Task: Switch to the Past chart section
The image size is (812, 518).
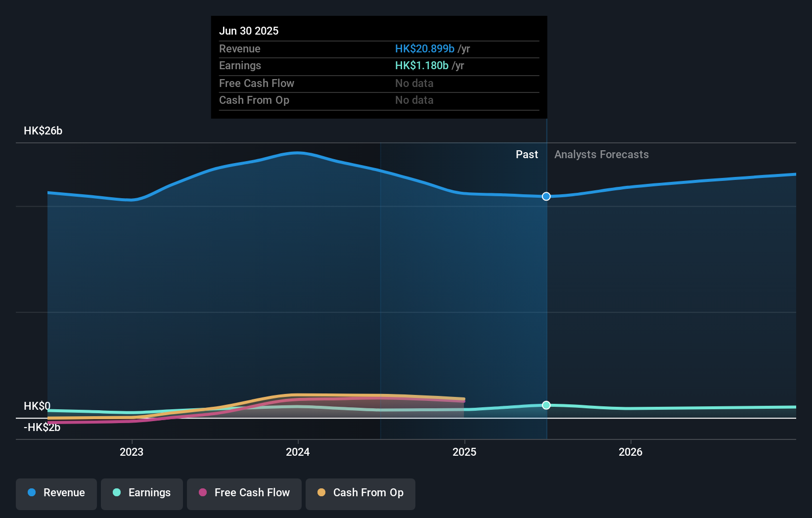Action: click(x=527, y=154)
